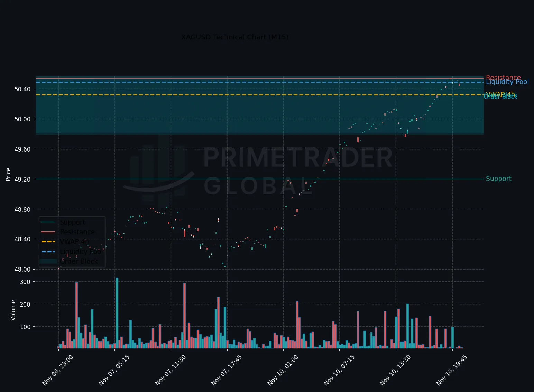Select the Order Block entry in the legend
The image size is (534, 392).
(x=79, y=261)
